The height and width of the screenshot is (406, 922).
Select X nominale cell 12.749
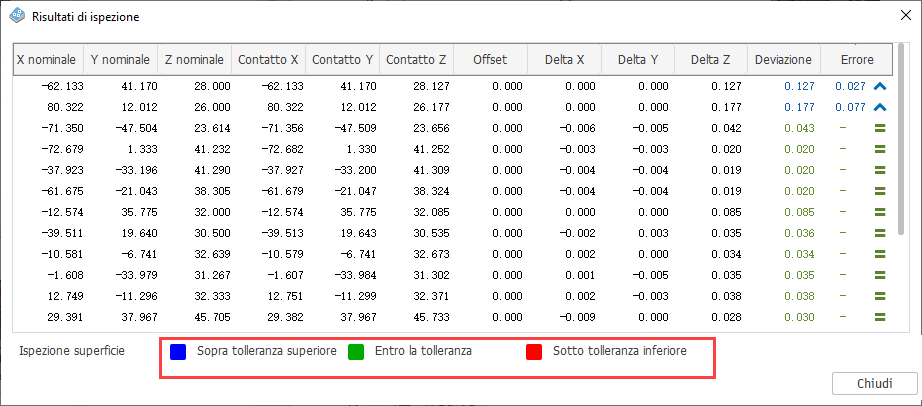point(65,296)
